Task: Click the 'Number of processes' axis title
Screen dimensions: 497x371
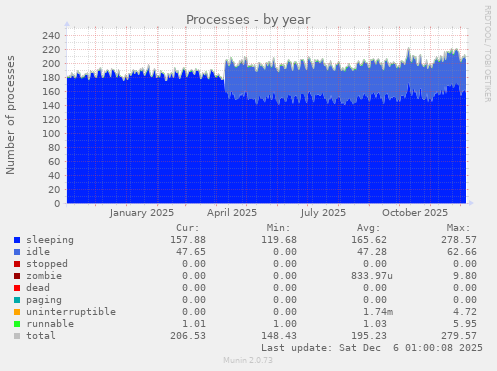Action: [x=10, y=115]
